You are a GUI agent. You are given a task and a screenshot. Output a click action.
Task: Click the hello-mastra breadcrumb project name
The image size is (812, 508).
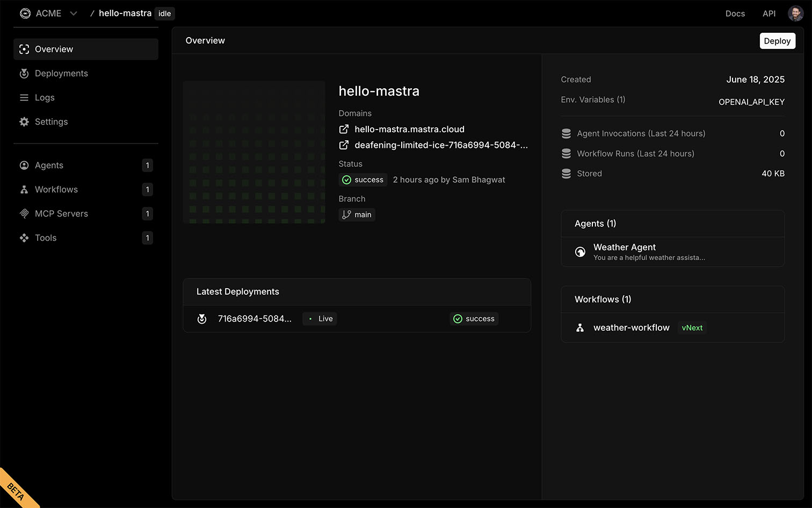pos(125,13)
